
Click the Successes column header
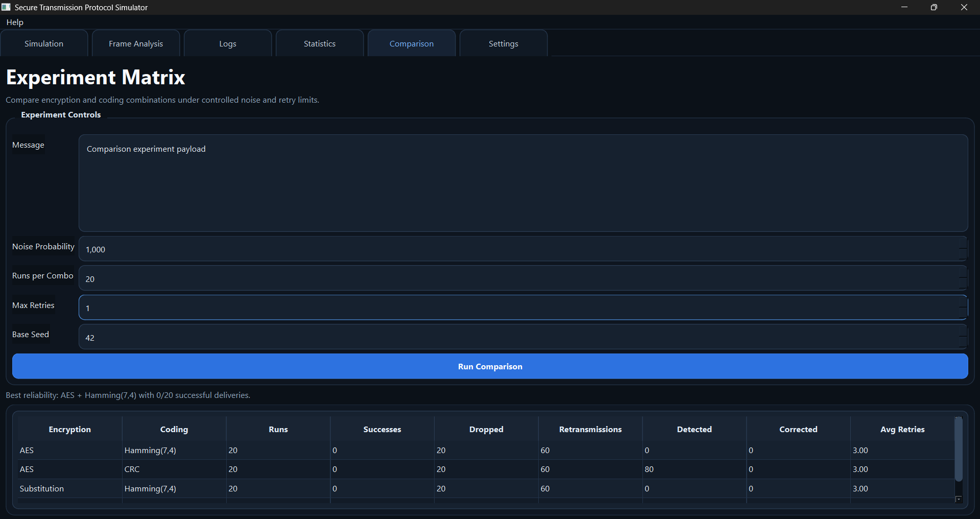[382, 429]
